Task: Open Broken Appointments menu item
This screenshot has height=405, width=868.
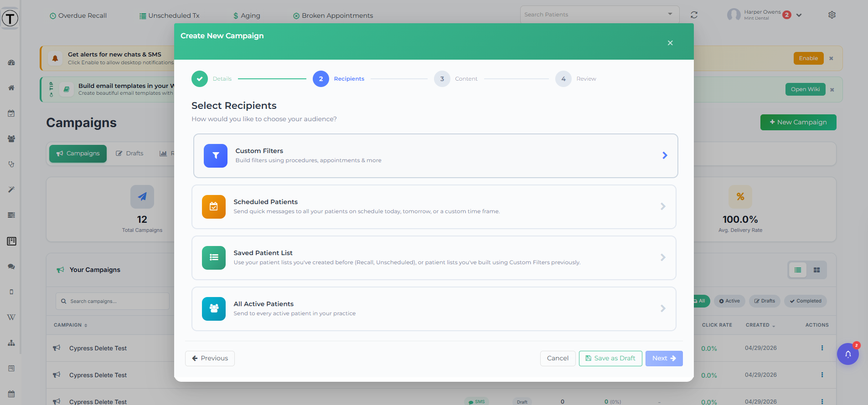Action: [333, 15]
